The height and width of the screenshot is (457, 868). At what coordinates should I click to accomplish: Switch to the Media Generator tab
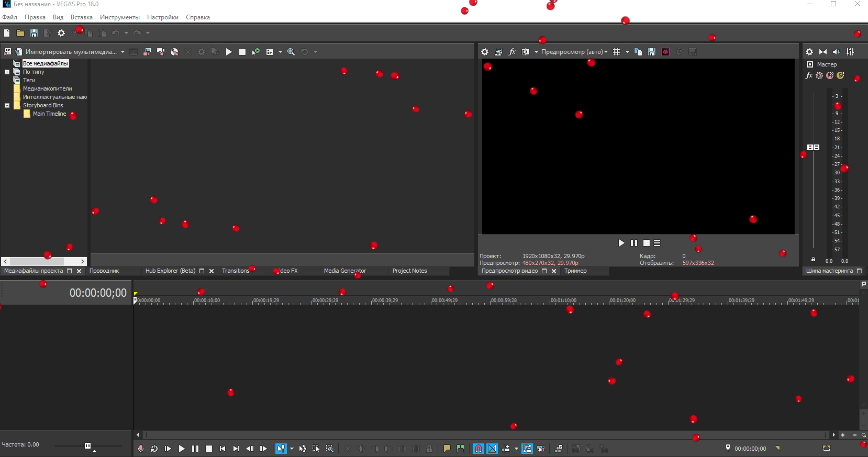344,271
